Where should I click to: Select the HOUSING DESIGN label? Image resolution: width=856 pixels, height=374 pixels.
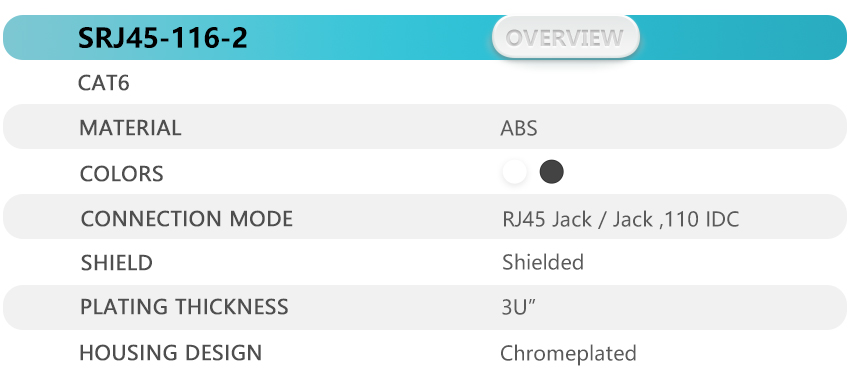[x=171, y=353]
